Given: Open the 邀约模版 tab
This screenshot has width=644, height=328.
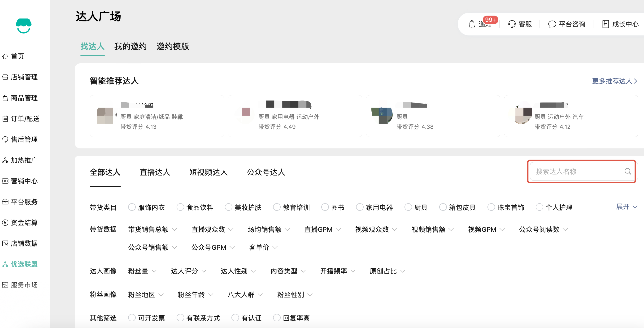Looking at the screenshot, I should point(173,47).
